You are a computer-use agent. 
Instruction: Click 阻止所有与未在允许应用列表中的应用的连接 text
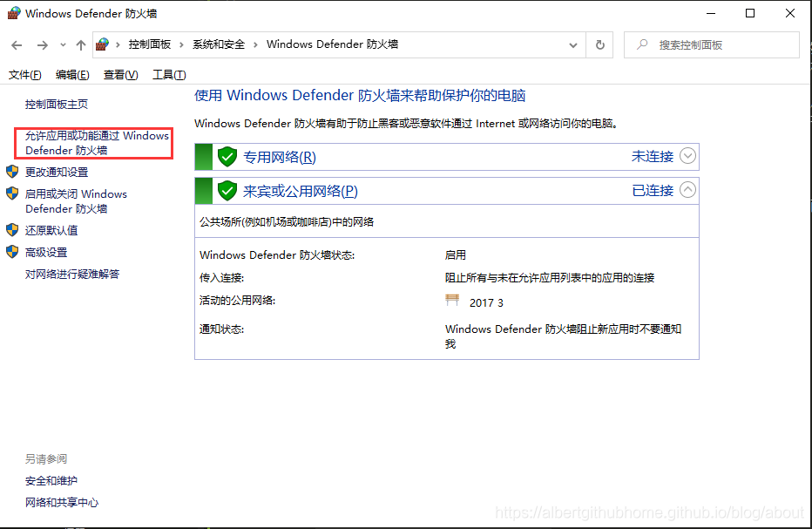coord(550,278)
